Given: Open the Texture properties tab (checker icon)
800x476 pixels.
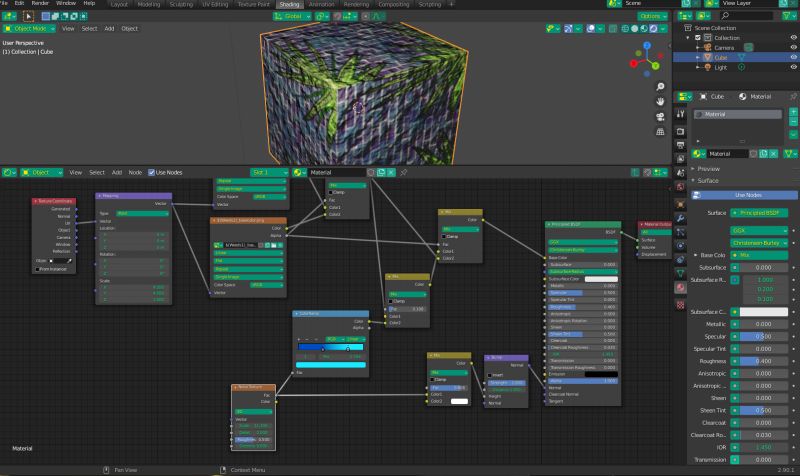Looking at the screenshot, I should pos(681,305).
